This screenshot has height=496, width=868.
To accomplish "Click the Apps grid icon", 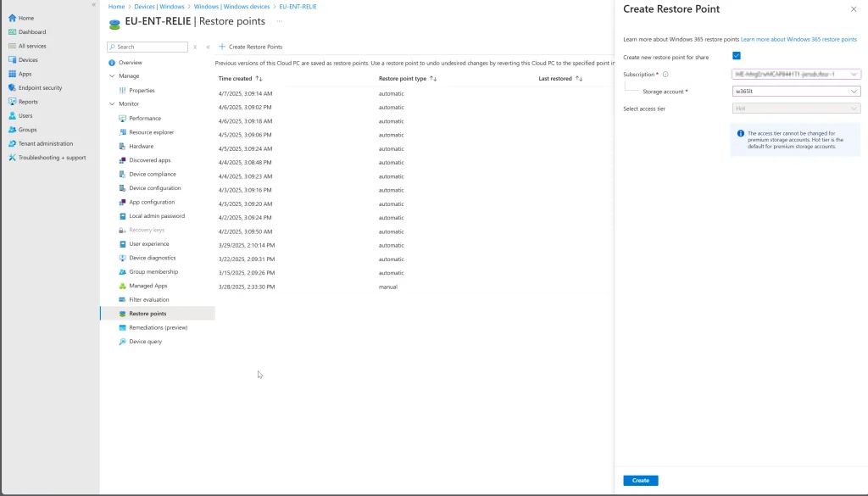I will (12, 74).
